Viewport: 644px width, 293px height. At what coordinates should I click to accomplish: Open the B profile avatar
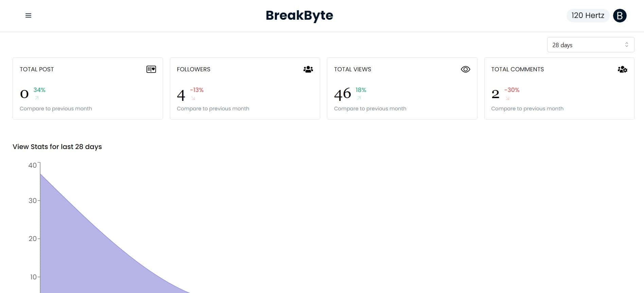click(x=620, y=16)
